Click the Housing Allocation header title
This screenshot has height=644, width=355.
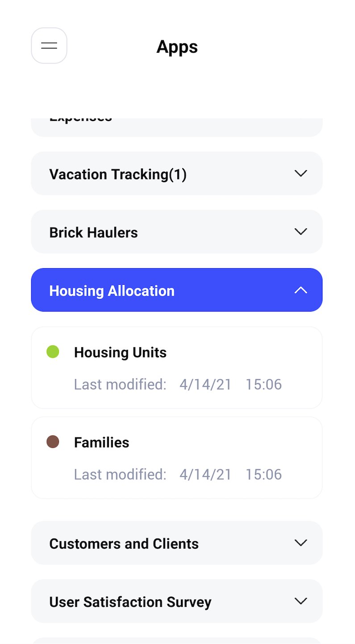pyautogui.click(x=112, y=291)
